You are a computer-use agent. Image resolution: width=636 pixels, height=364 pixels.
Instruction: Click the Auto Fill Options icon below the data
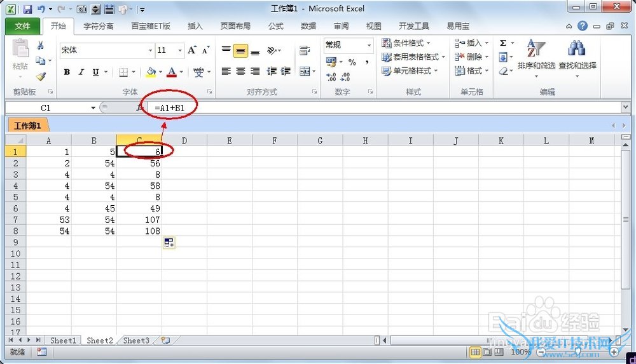[x=169, y=243]
